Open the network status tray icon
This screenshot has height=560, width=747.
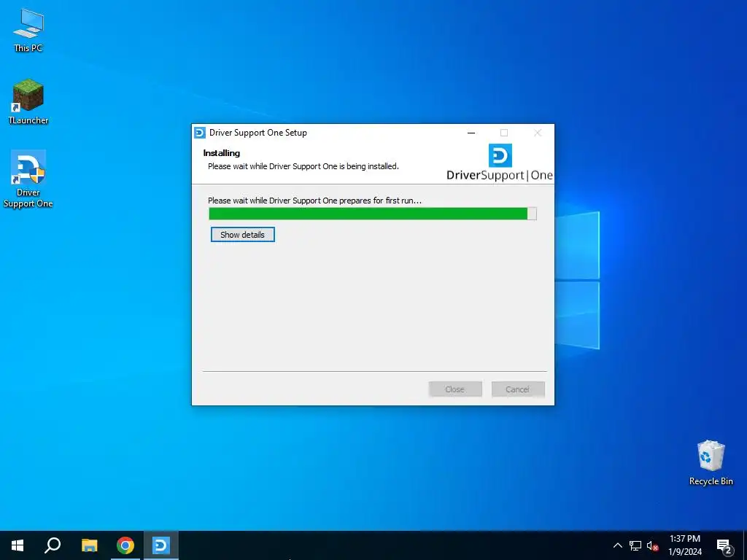(x=635, y=545)
